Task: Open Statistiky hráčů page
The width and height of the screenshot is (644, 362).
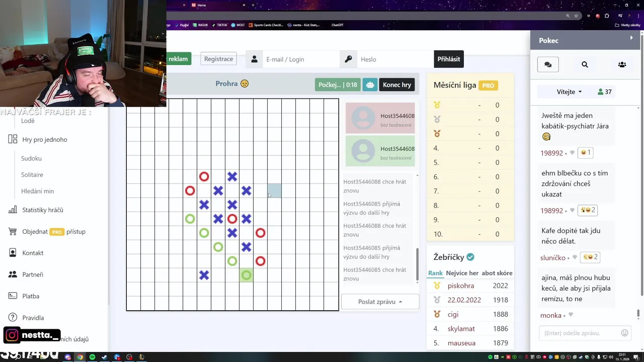Action: (42, 210)
